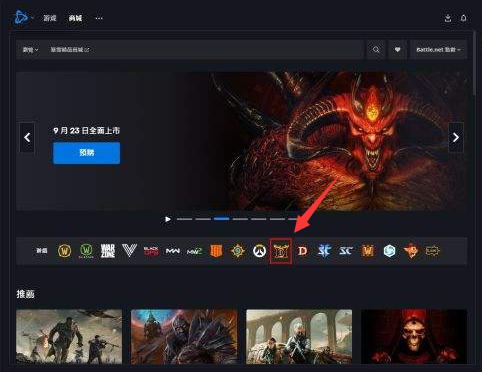The image size is (482, 372).
Task: Open the Diablo II Resurrected icon outlined in red
Action: point(281,251)
